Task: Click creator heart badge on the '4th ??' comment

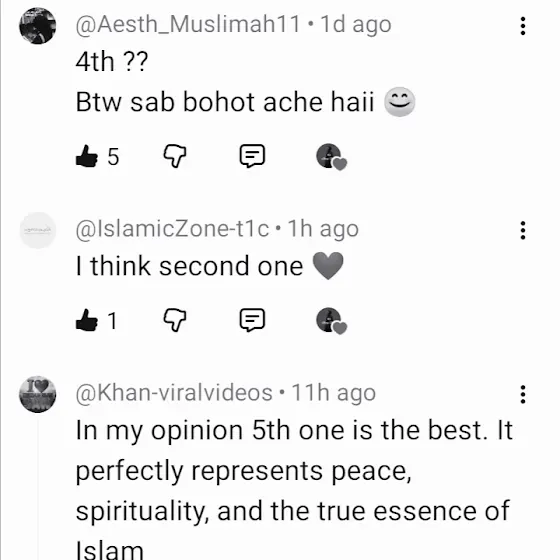Action: tap(331, 157)
